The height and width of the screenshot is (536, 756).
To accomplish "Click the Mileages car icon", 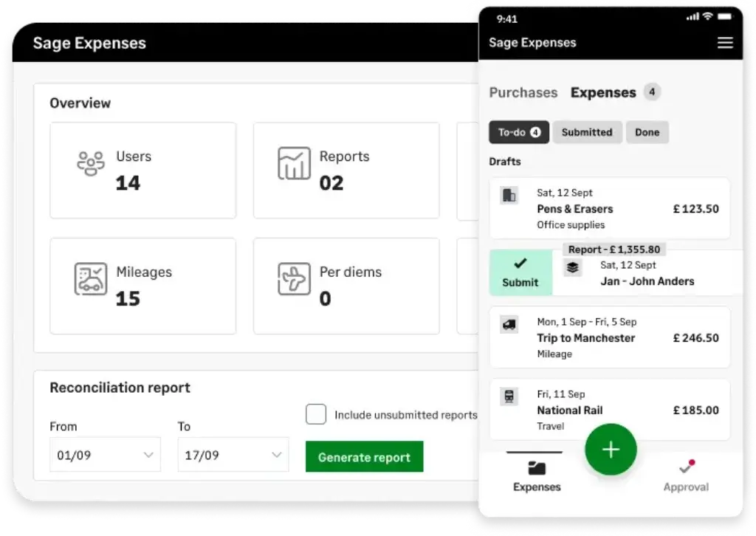I will (x=91, y=279).
